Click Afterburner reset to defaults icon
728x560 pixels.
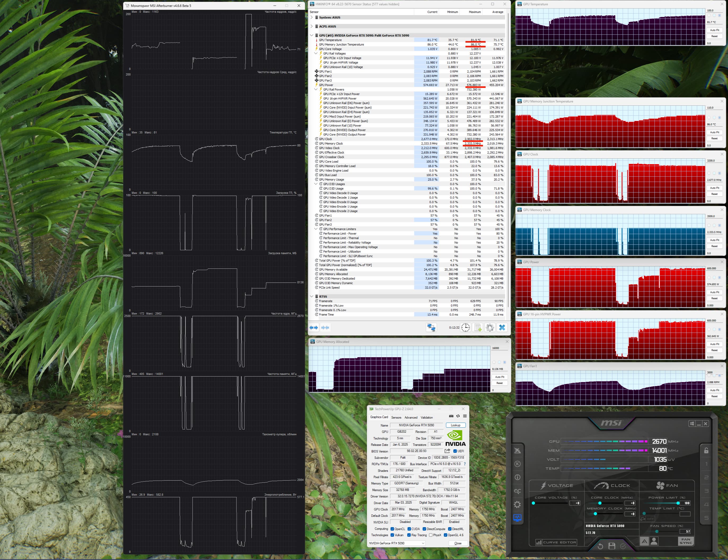pos(600,546)
